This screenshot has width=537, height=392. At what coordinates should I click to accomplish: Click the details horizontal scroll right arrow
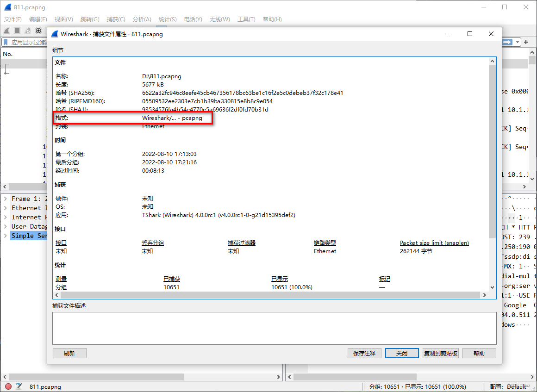pyautogui.click(x=484, y=295)
